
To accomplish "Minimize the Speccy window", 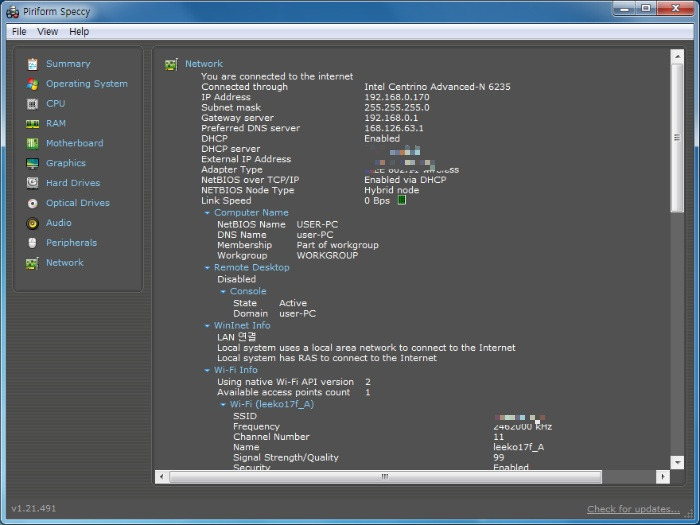I will [624, 8].
